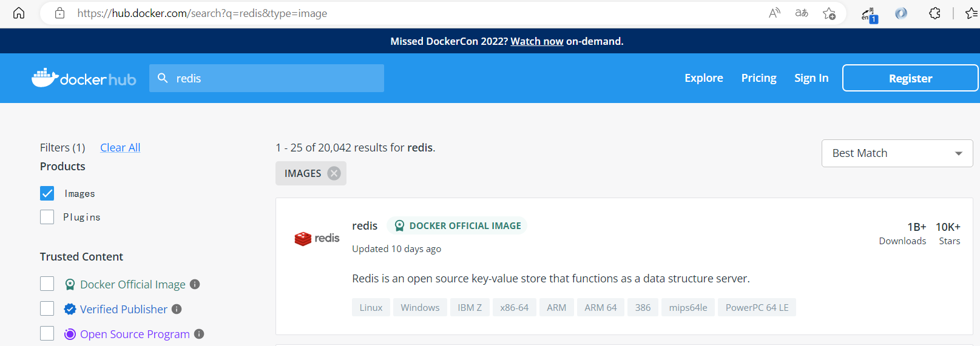
Task: Click the 1B+ Downloads count
Action: (x=903, y=233)
